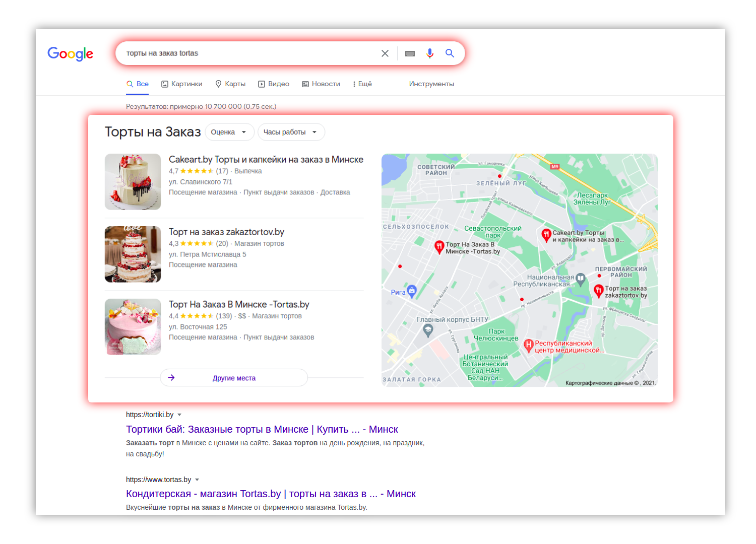Open Торт на заказ zakaztortov.by listing
The image size is (756, 544).
[x=226, y=232]
